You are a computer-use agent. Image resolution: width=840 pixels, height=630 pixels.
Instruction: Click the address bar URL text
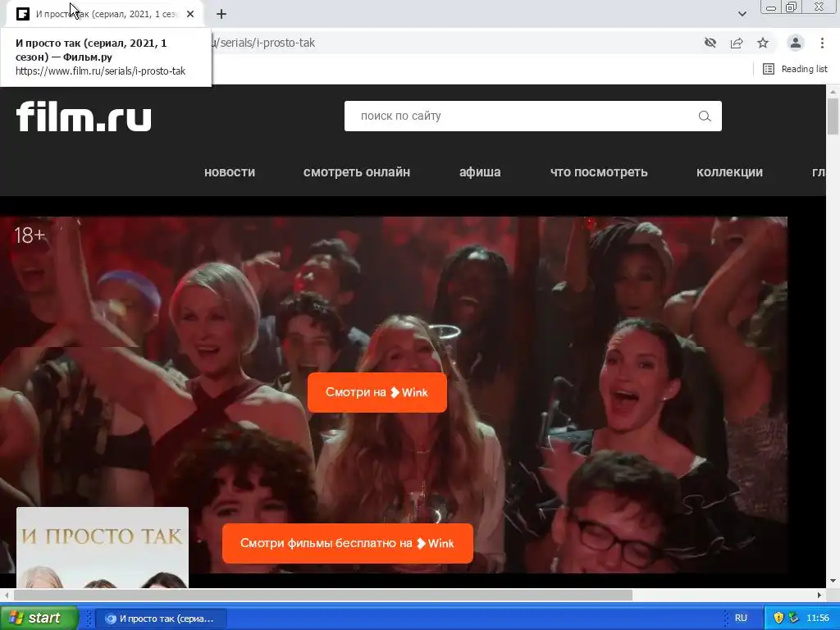pos(264,43)
